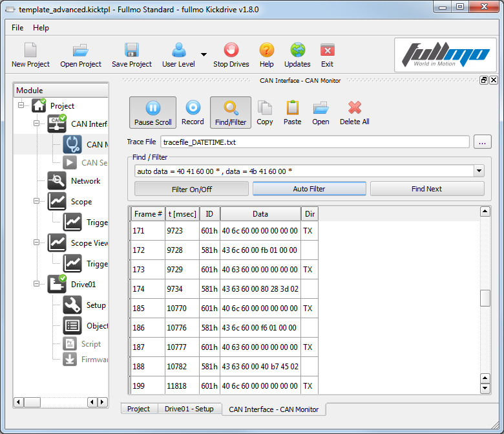504x434 pixels.
Task: Click the New Project icon
Action: [x=30, y=50]
